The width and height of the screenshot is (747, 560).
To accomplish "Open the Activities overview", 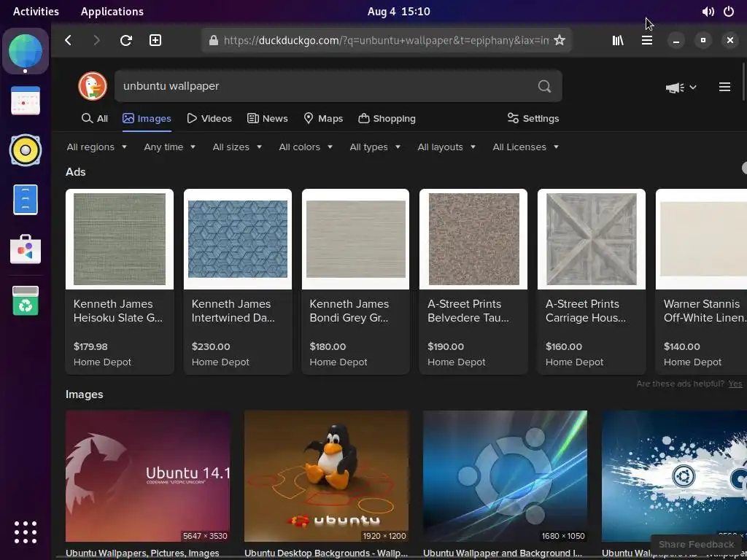I will [36, 12].
